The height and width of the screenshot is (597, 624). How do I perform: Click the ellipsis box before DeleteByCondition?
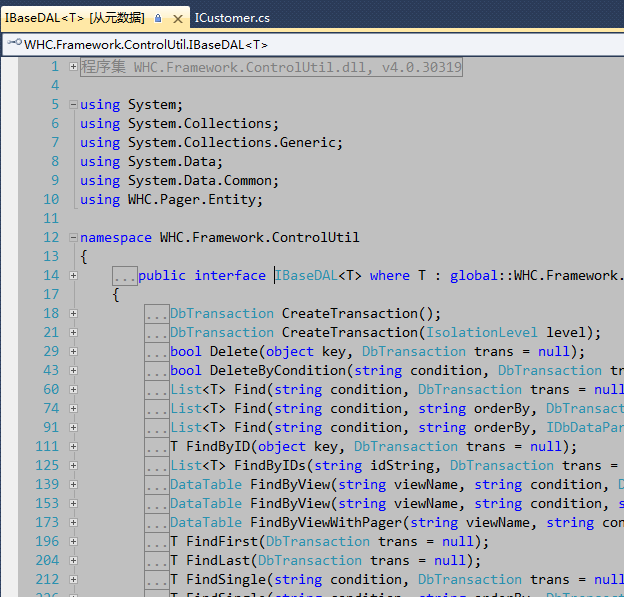(157, 371)
